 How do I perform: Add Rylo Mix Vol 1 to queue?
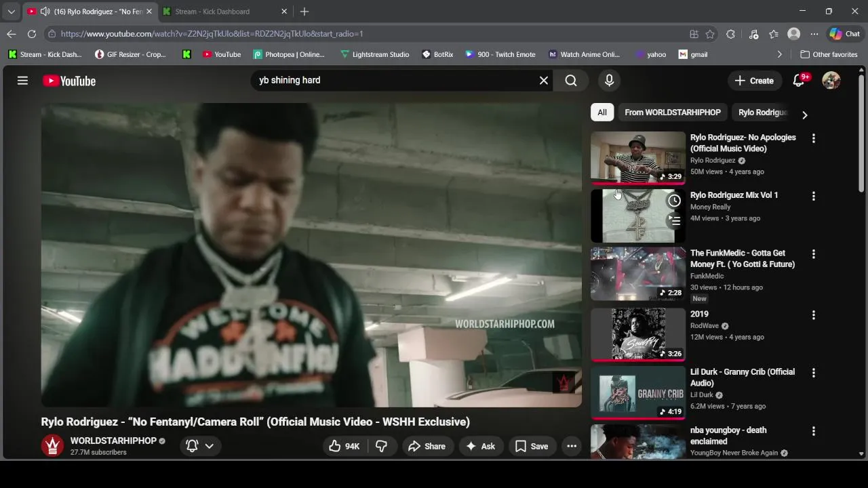[x=674, y=220]
